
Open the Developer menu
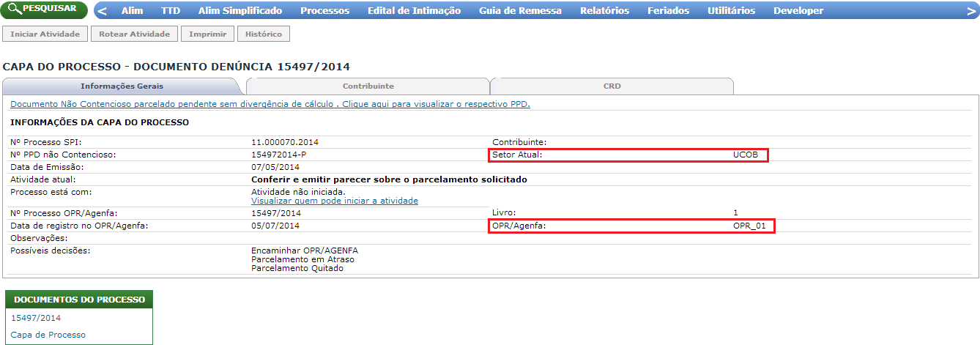tap(798, 11)
